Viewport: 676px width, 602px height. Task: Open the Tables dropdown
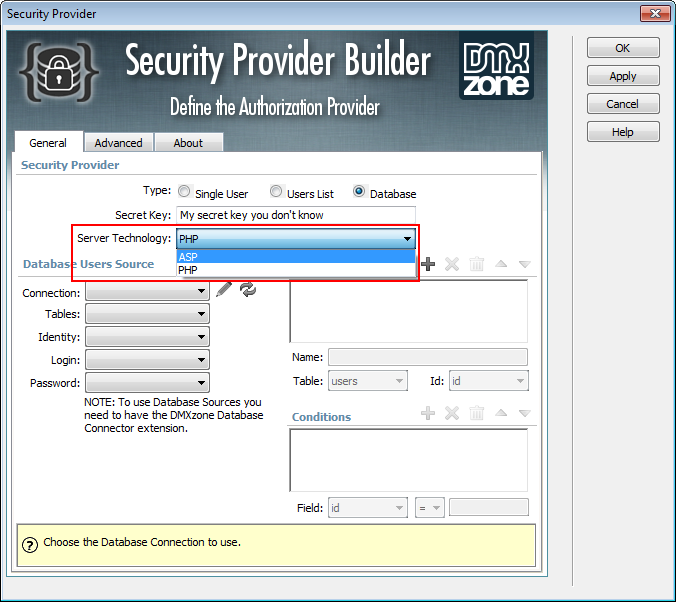coord(147,314)
